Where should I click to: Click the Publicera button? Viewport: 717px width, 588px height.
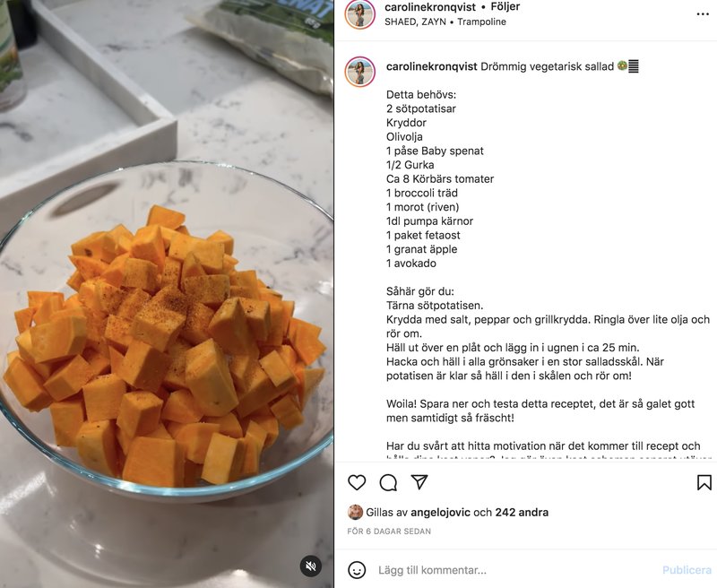[x=687, y=570]
